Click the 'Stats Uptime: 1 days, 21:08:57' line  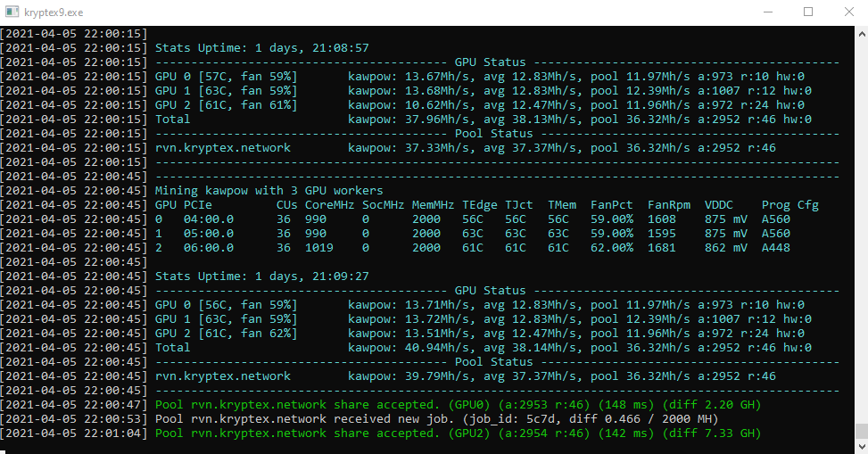coord(261,48)
